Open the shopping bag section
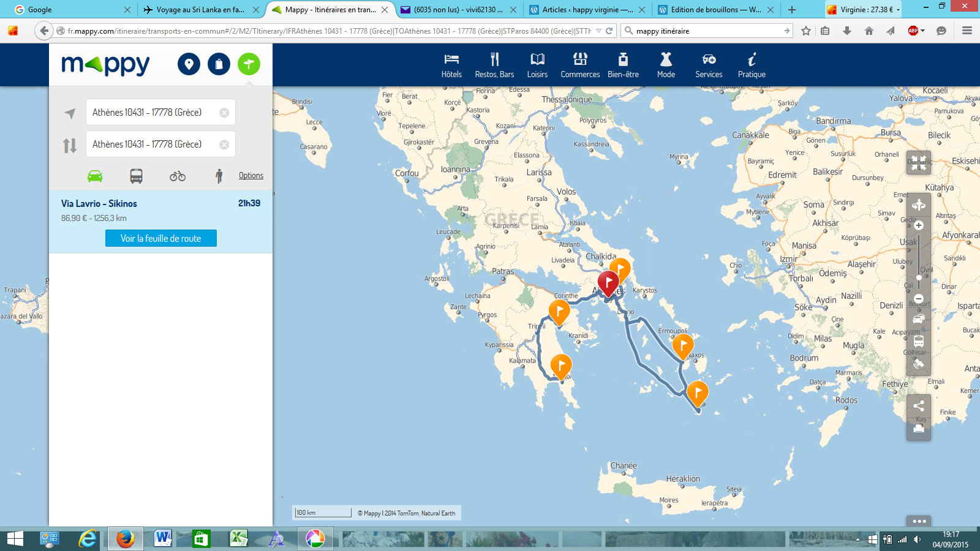 (219, 64)
